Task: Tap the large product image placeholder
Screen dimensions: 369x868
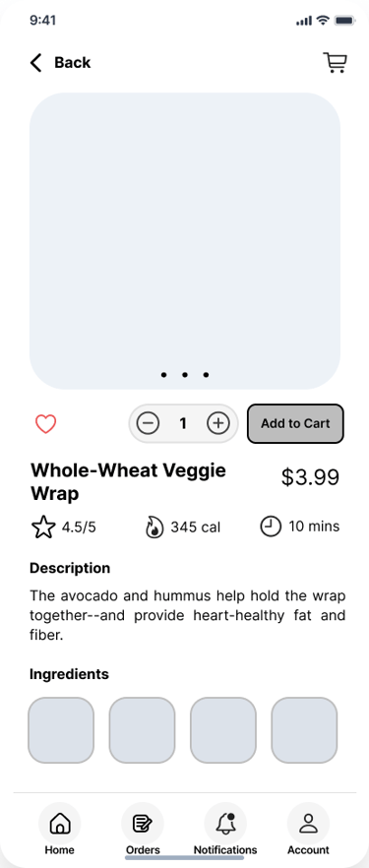Action: pyautogui.click(x=185, y=241)
